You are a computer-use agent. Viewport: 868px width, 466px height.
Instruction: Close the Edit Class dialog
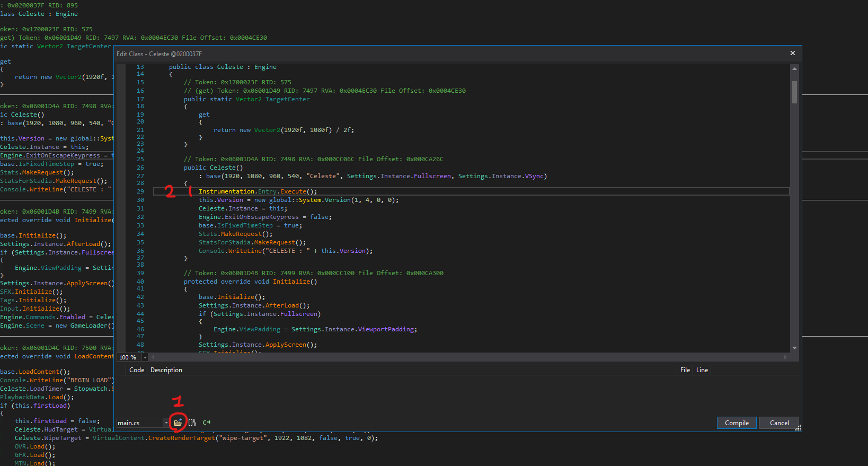point(793,53)
